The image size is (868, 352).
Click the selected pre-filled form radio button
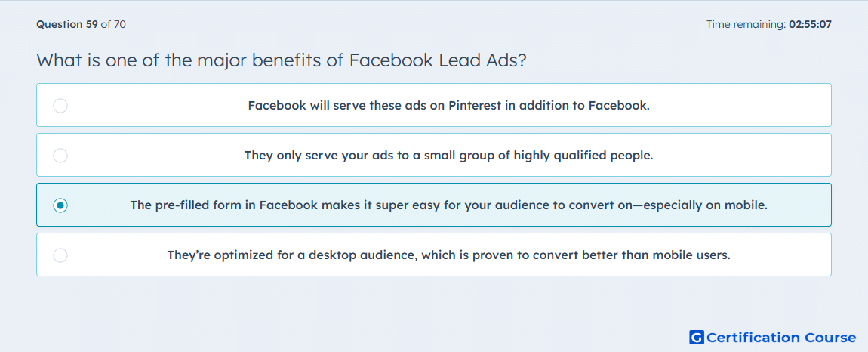tap(60, 205)
